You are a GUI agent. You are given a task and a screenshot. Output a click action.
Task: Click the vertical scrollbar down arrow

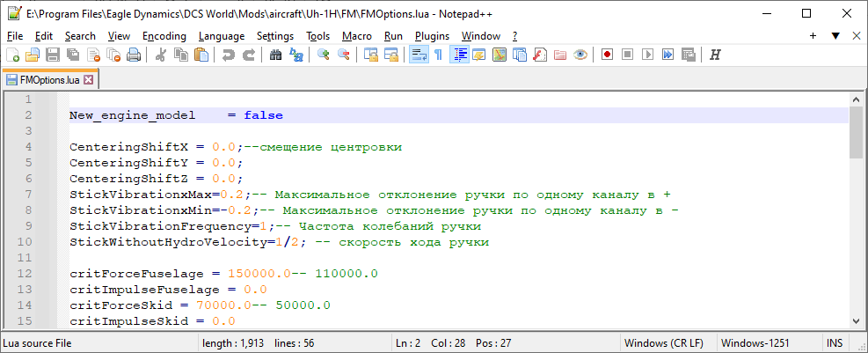[x=856, y=321]
